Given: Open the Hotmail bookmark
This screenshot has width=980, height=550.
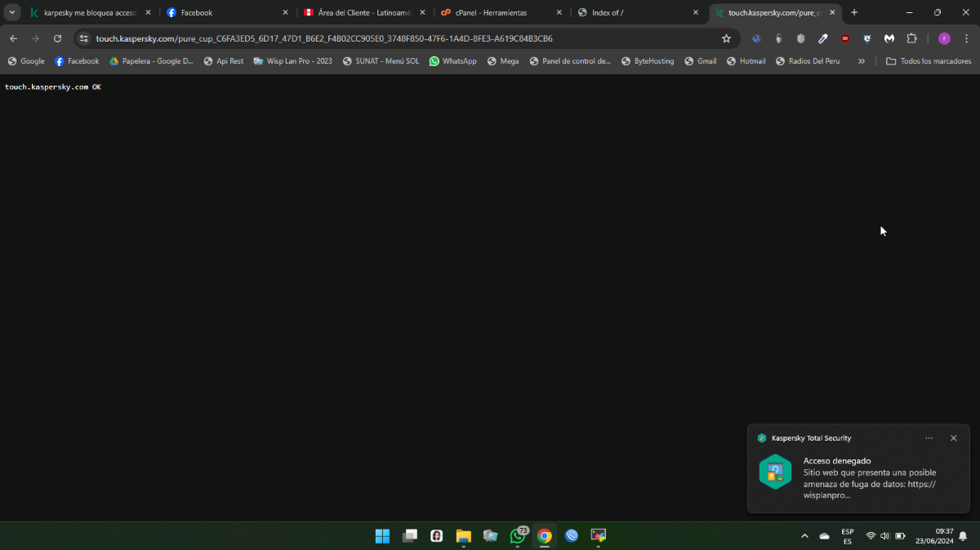Looking at the screenshot, I should (746, 61).
